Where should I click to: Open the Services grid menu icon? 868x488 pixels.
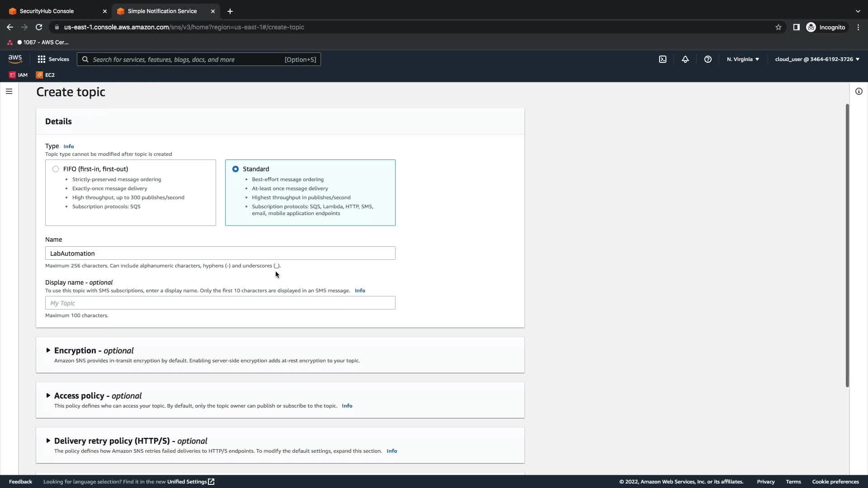tap(42, 59)
